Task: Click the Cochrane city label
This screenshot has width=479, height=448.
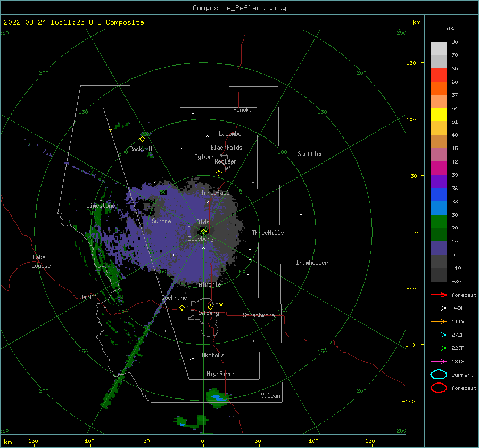Action: tap(174, 298)
